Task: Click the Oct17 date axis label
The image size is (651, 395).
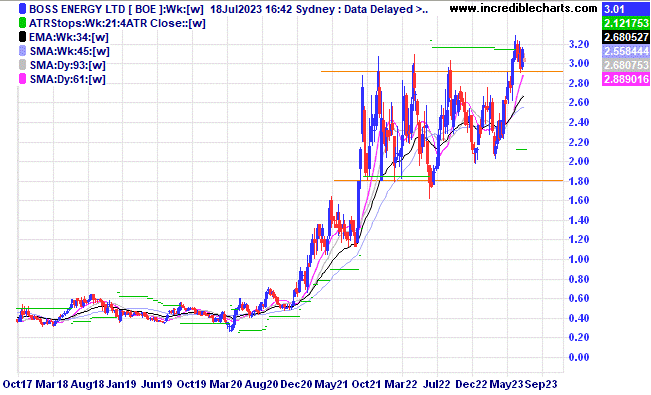Action: pos(17,384)
